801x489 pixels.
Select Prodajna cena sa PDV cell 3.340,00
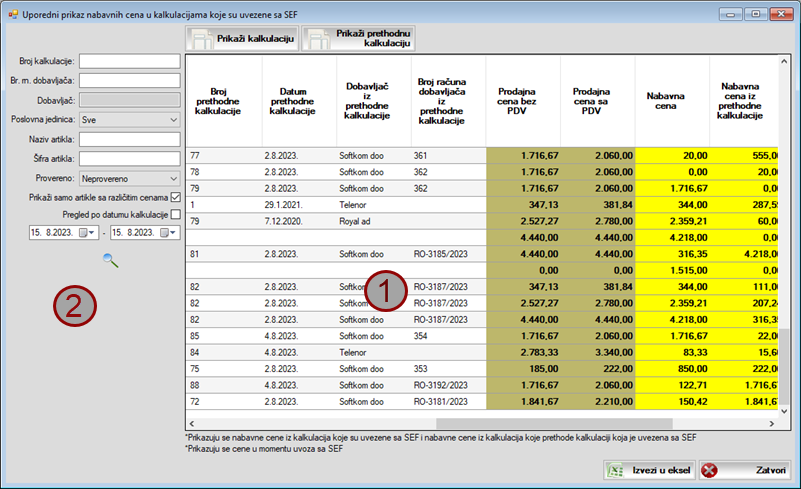click(x=598, y=353)
